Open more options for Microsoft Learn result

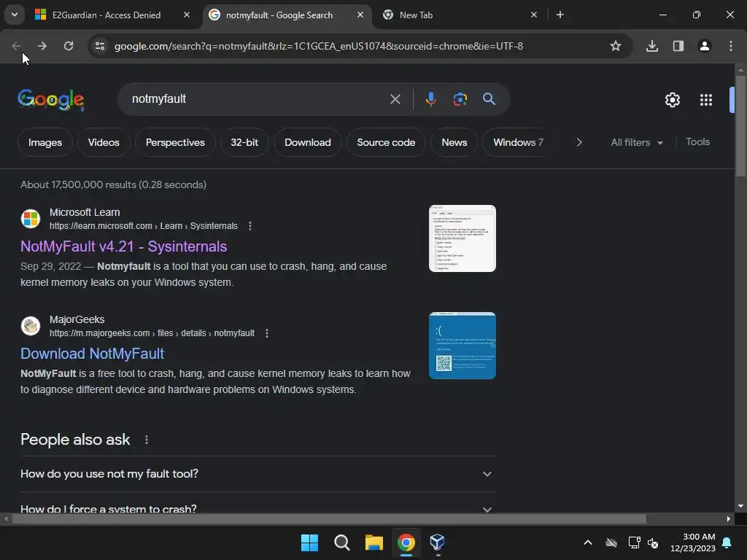(x=250, y=226)
